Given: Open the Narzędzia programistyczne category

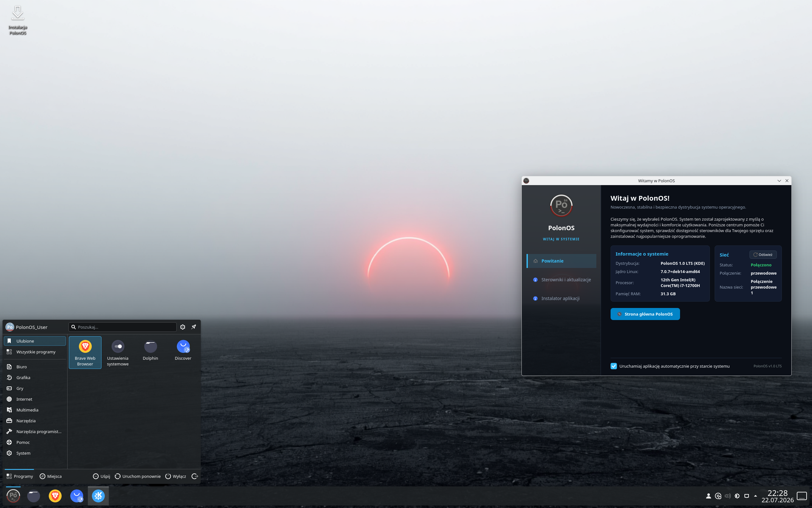Looking at the screenshot, I should pyautogui.click(x=35, y=431).
